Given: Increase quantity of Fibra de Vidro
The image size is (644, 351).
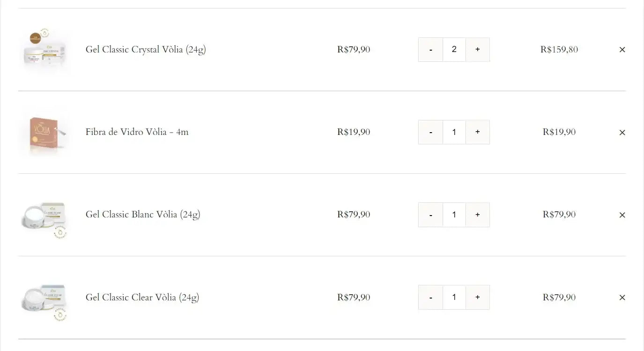Looking at the screenshot, I should pyautogui.click(x=478, y=132).
